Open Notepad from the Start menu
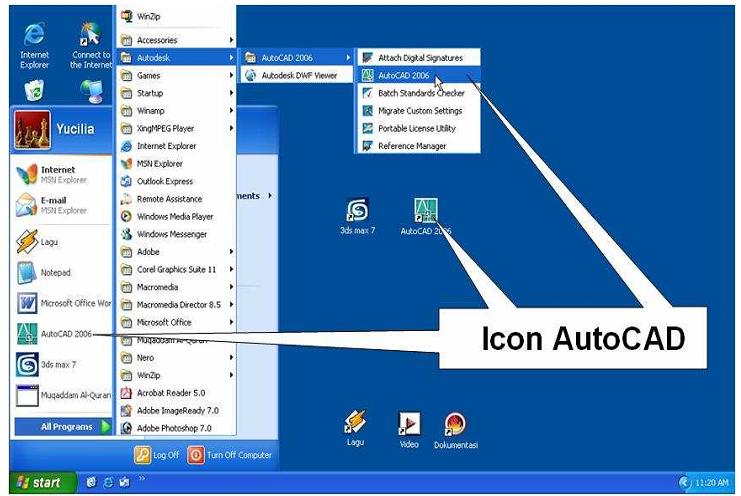 (61, 273)
